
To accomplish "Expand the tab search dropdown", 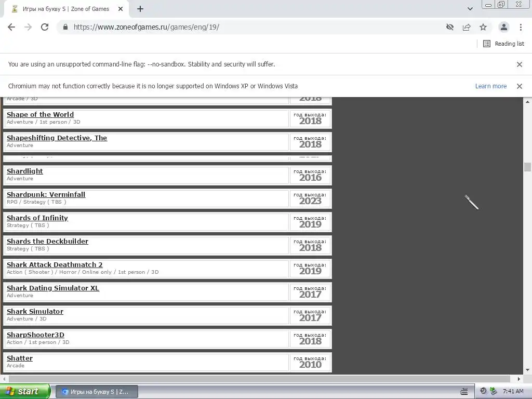I will point(470,9).
